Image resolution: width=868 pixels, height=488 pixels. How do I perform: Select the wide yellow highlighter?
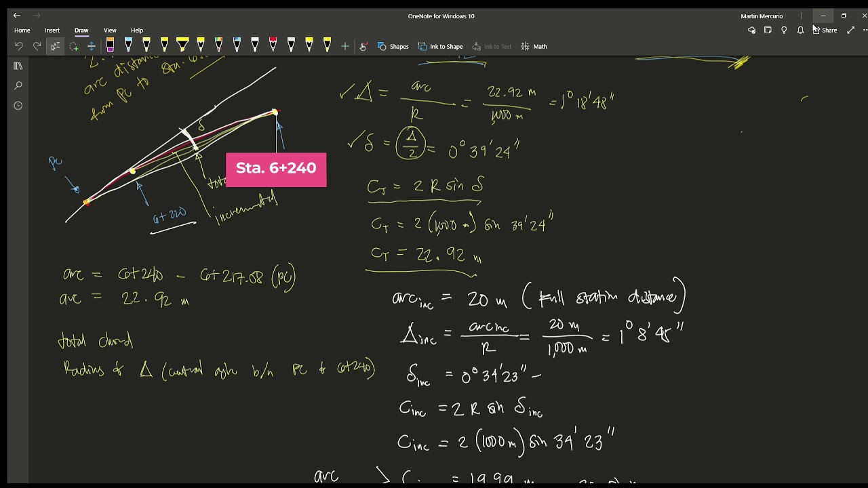[182, 45]
